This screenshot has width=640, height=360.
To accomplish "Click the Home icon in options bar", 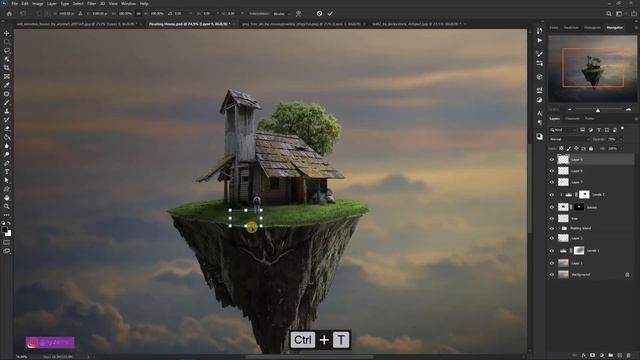I will click(9, 13).
